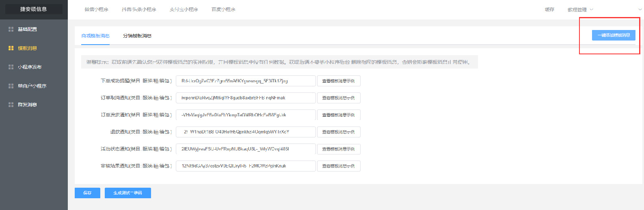This screenshot has width=644, height=210.
Task: Click the yellow grid icon beside 模板消息
Action: [x=11, y=48]
